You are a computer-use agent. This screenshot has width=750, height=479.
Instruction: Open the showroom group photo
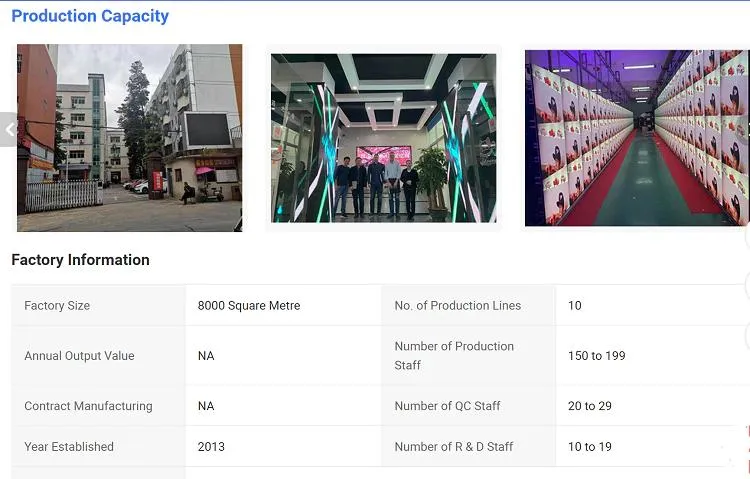[384, 138]
